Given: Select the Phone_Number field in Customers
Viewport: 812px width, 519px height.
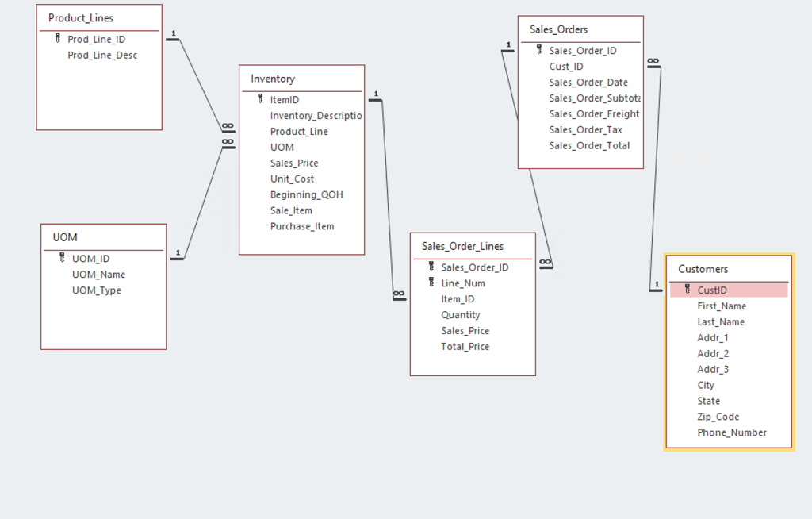Looking at the screenshot, I should pyautogui.click(x=732, y=432).
